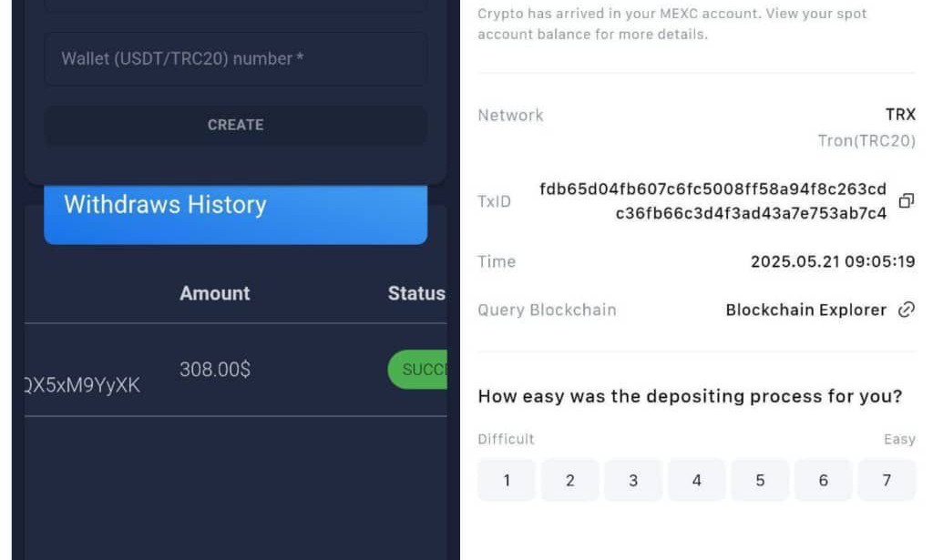Select the 308.00$ withdrawal amount
This screenshot has width=933, height=560.
(215, 370)
